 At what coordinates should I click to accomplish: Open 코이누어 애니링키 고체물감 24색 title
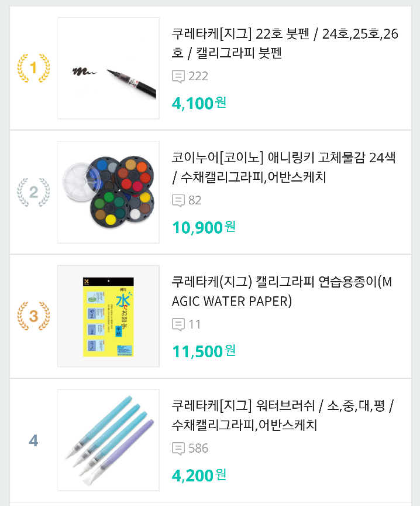pos(284,167)
